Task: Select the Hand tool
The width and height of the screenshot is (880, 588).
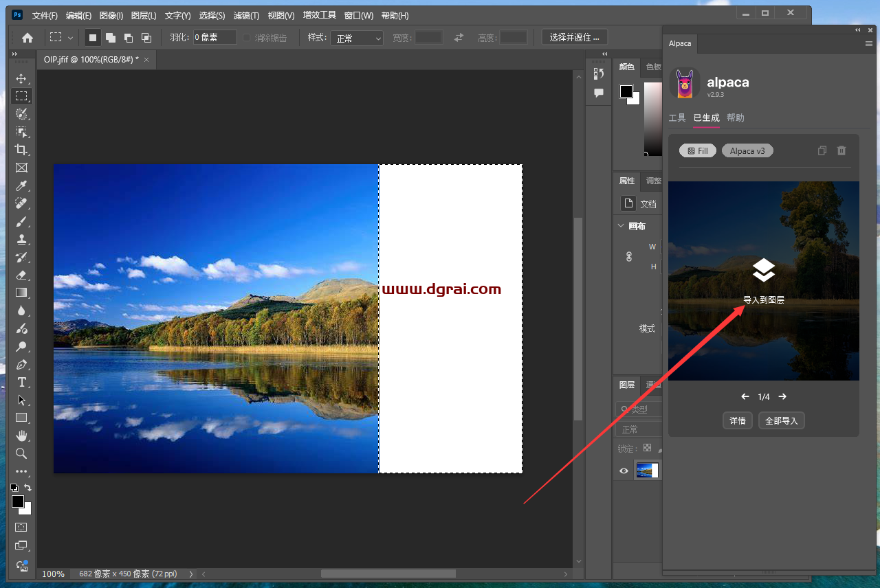Action: click(21, 436)
